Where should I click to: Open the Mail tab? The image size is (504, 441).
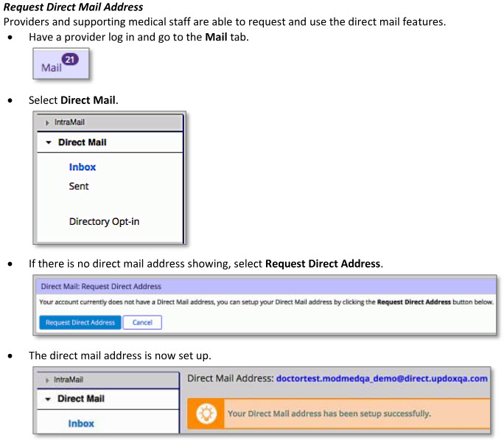pyautogui.click(x=52, y=67)
